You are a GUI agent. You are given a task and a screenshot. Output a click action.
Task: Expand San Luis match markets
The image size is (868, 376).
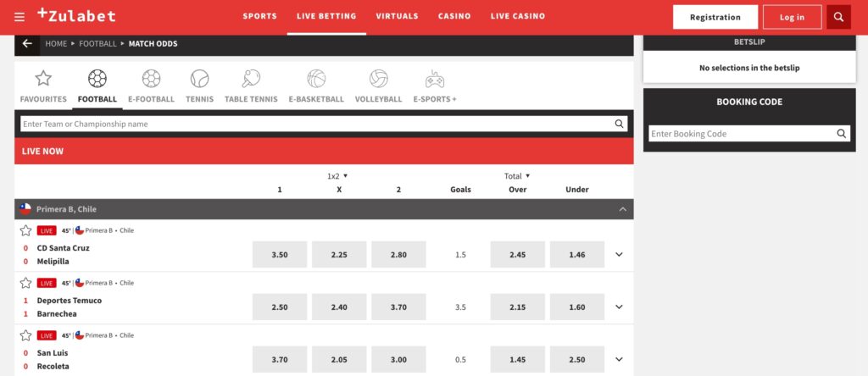(x=619, y=359)
